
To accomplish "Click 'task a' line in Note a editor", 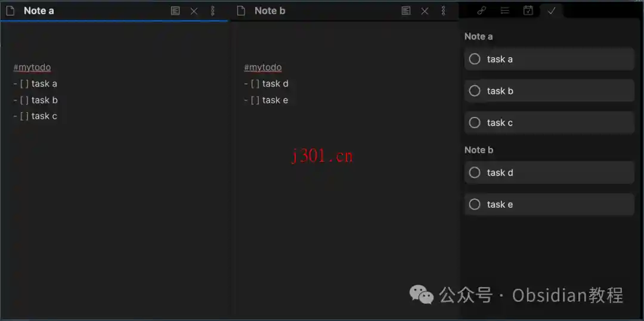I will click(x=35, y=84).
